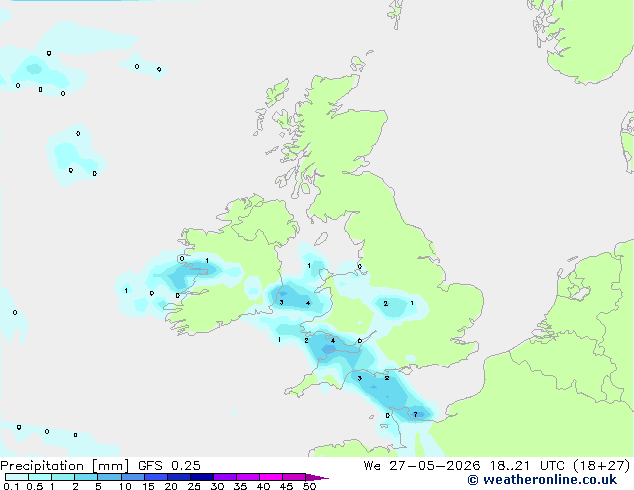
Task: Click the weatheronline.co.uk copyright text
Action: 542,480
